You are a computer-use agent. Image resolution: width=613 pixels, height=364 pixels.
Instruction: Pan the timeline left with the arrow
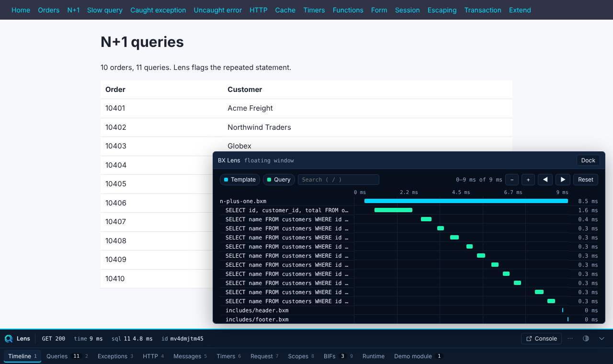pyautogui.click(x=545, y=180)
